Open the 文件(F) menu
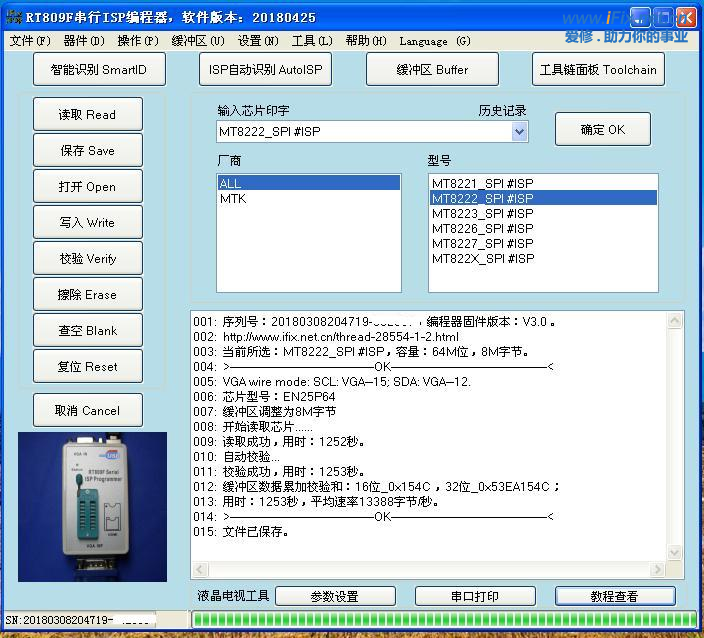Screen dimensions: 704x638 pos(30,41)
